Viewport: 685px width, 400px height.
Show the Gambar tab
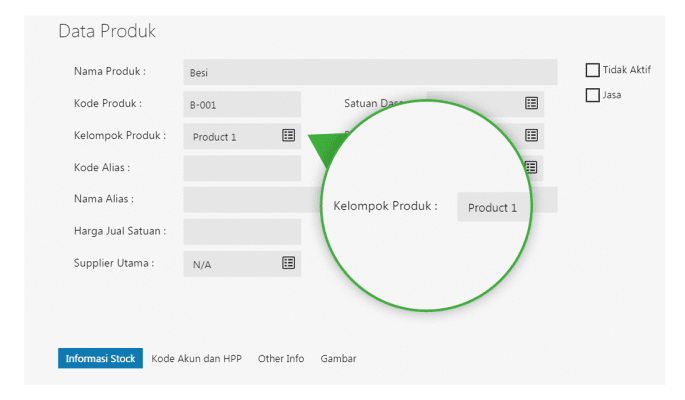[338, 358]
